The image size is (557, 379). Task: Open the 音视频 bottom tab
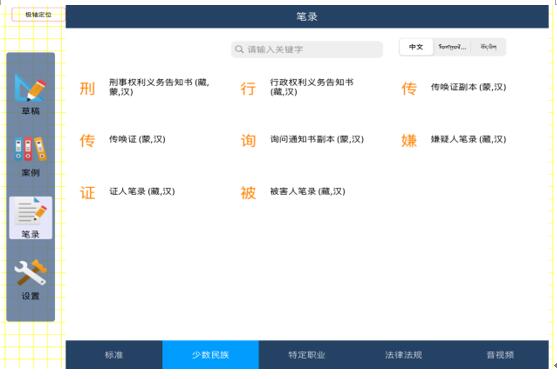point(500,354)
